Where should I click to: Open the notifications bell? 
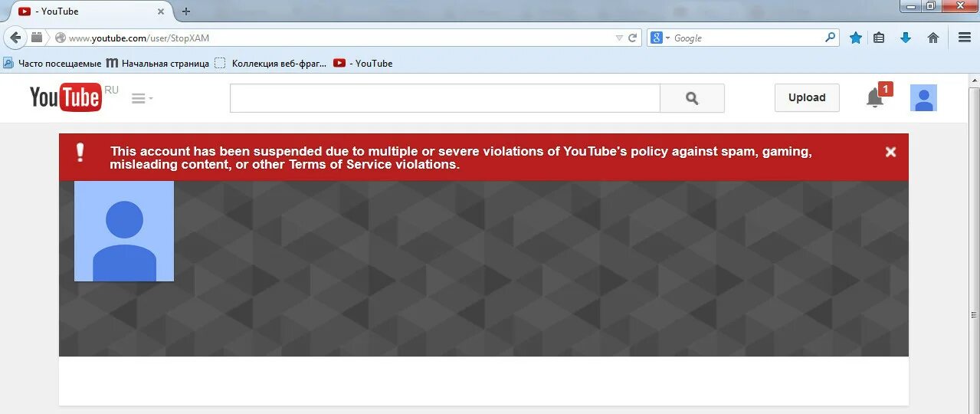pos(874,98)
